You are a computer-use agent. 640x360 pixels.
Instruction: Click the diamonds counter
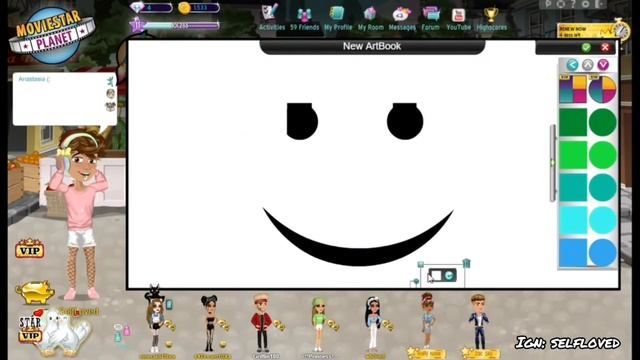(151, 7)
